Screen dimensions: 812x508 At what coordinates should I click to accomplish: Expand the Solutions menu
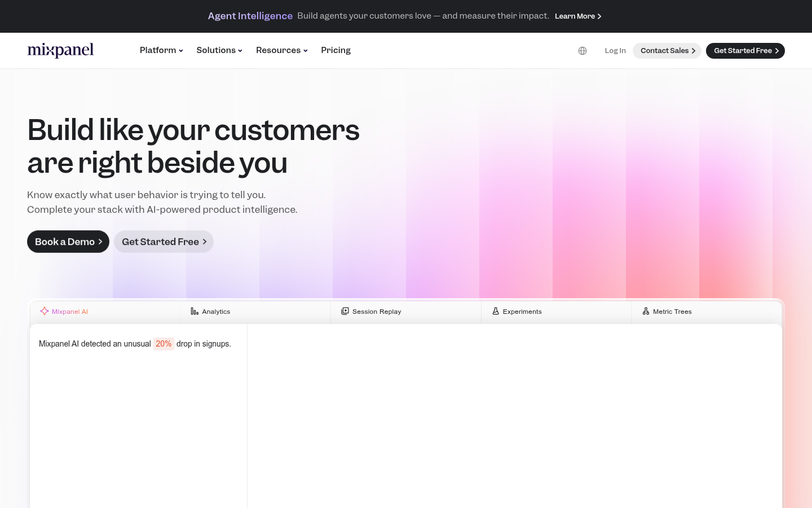(219, 50)
